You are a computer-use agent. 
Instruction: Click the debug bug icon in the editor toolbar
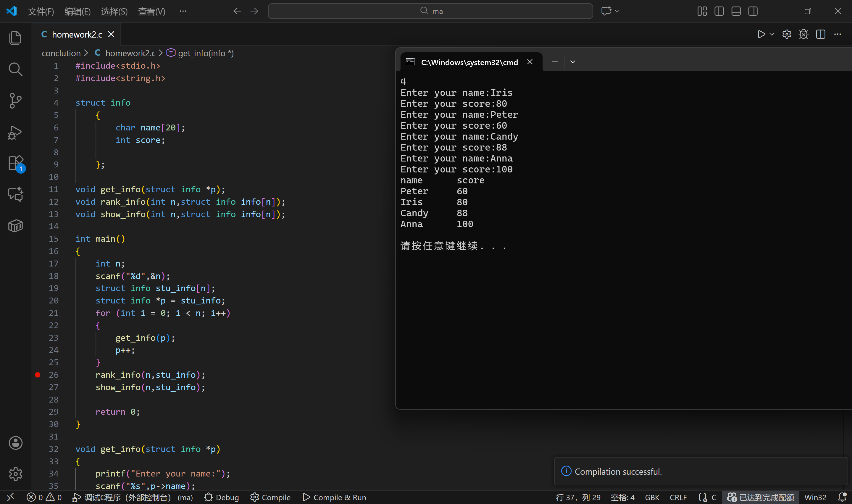[803, 34]
